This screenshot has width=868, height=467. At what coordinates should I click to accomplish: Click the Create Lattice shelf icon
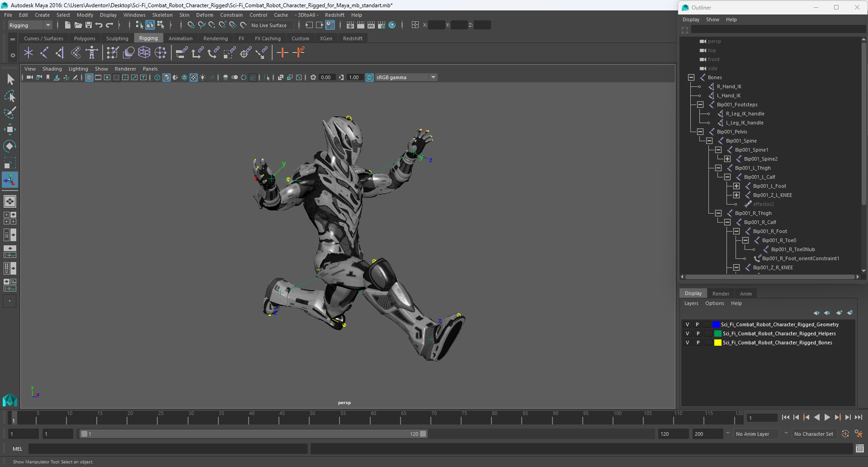pos(144,52)
